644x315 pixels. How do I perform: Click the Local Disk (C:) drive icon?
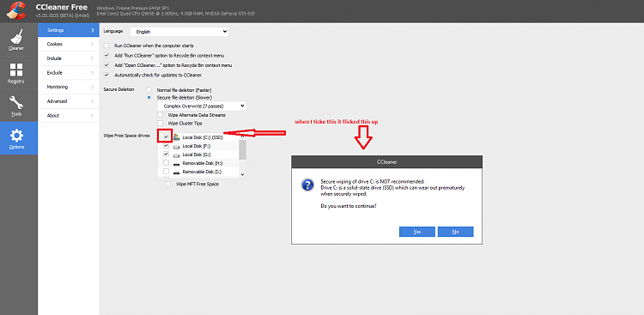point(177,137)
